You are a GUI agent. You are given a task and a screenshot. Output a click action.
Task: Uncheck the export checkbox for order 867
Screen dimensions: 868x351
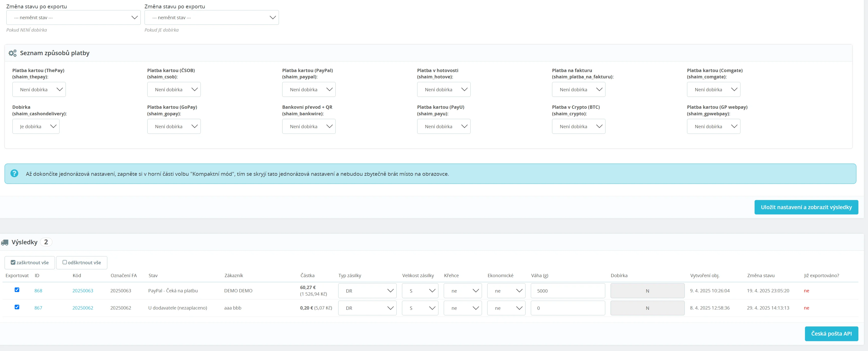pyautogui.click(x=17, y=307)
